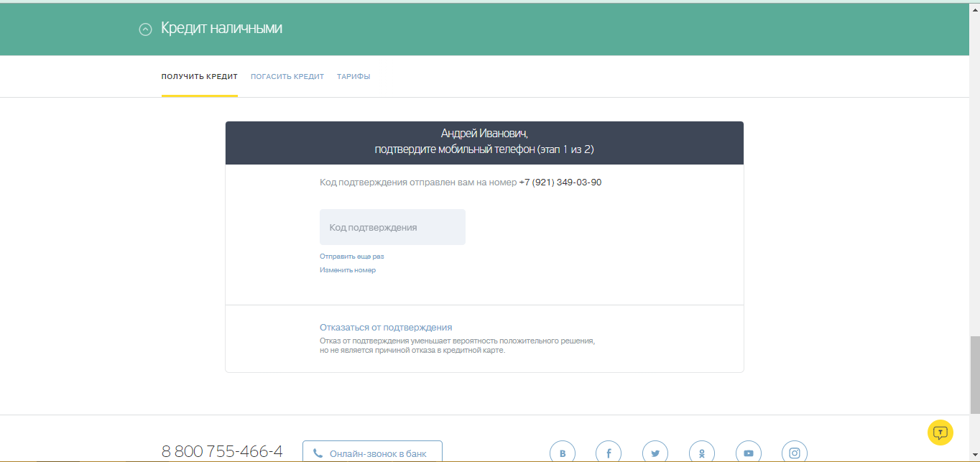Click the Изменить номер link
This screenshot has width=980, height=462.
tap(348, 270)
